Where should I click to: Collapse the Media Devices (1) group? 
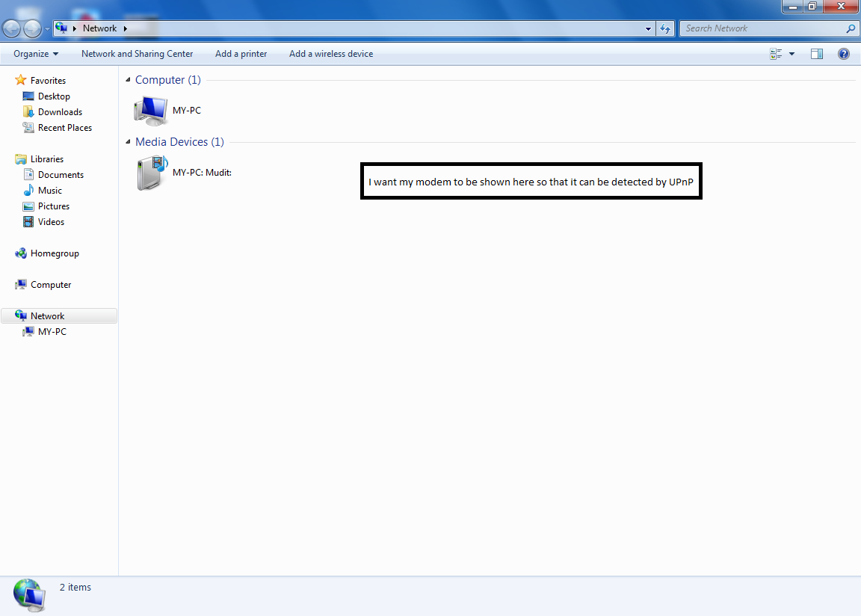pyautogui.click(x=128, y=142)
